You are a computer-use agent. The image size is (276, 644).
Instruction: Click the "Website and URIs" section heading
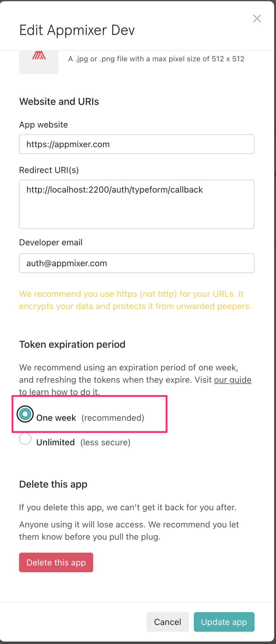(59, 102)
